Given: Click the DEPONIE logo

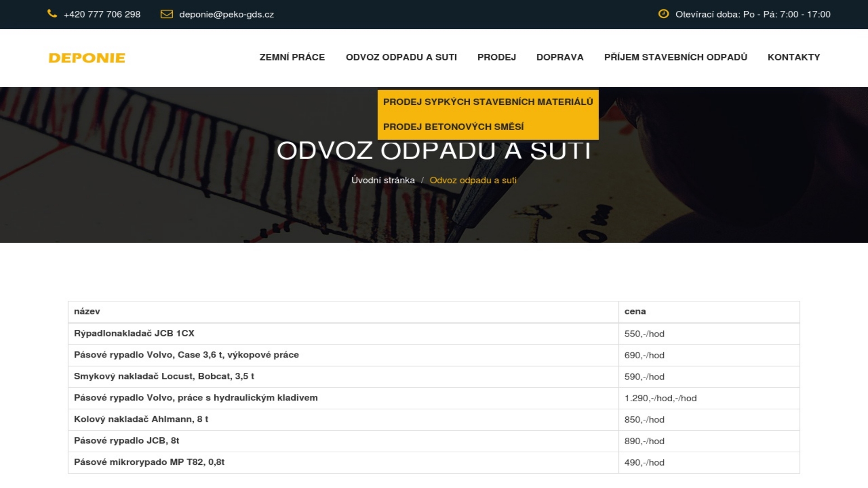Looking at the screenshot, I should [87, 58].
